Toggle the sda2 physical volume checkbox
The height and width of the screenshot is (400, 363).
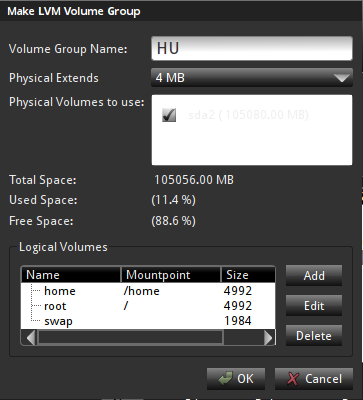(169, 115)
